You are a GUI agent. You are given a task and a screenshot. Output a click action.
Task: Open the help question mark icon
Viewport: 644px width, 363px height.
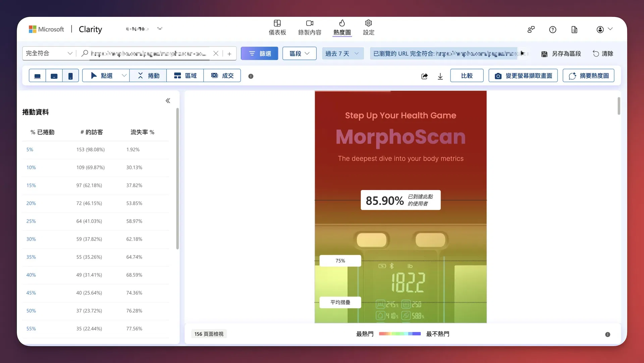(553, 30)
